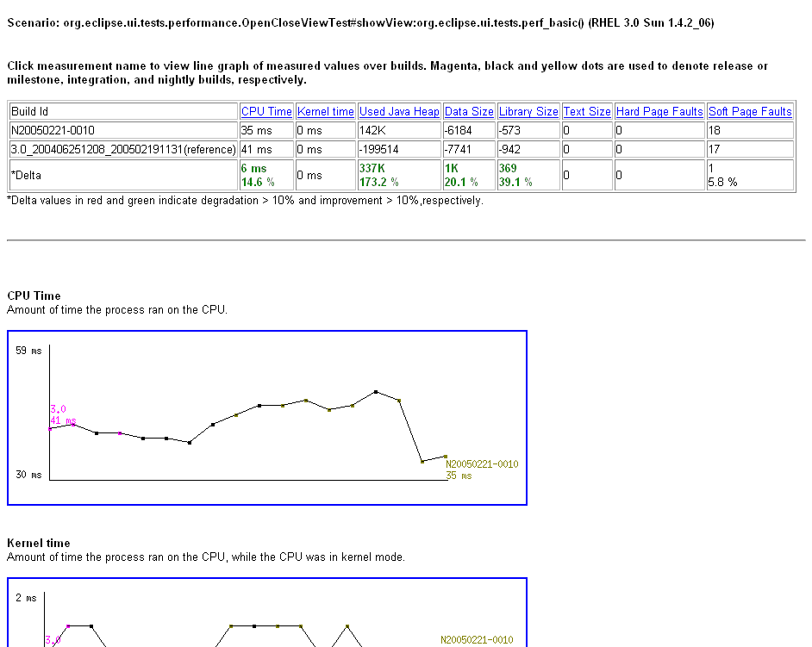Select the reference build id cell
The height and width of the screenshot is (647, 812).
point(124,150)
